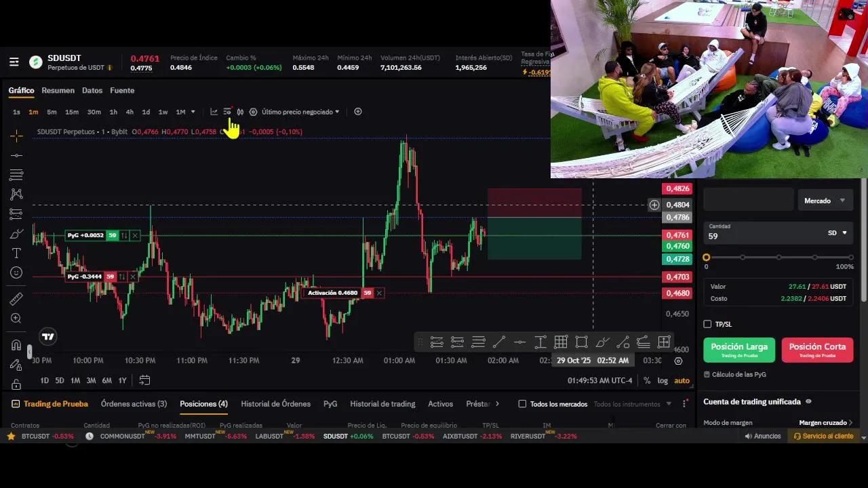Open Historial de trading tab
The width and height of the screenshot is (868, 488).
coord(382,404)
